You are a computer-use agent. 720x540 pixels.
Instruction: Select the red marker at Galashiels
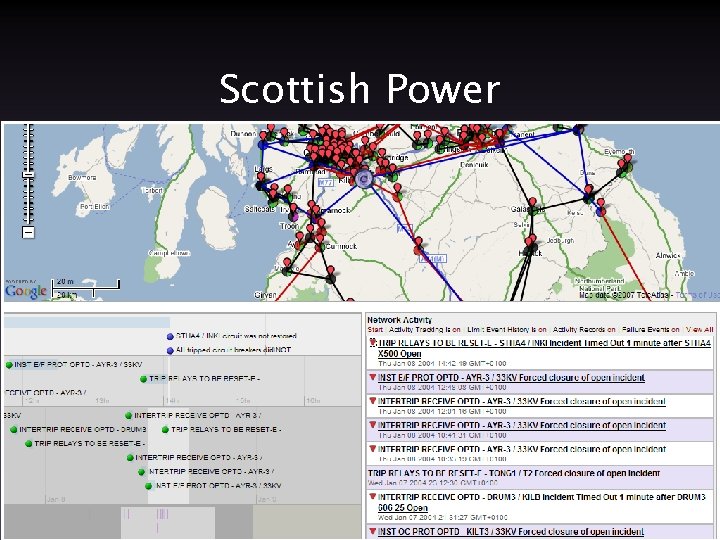(x=532, y=202)
